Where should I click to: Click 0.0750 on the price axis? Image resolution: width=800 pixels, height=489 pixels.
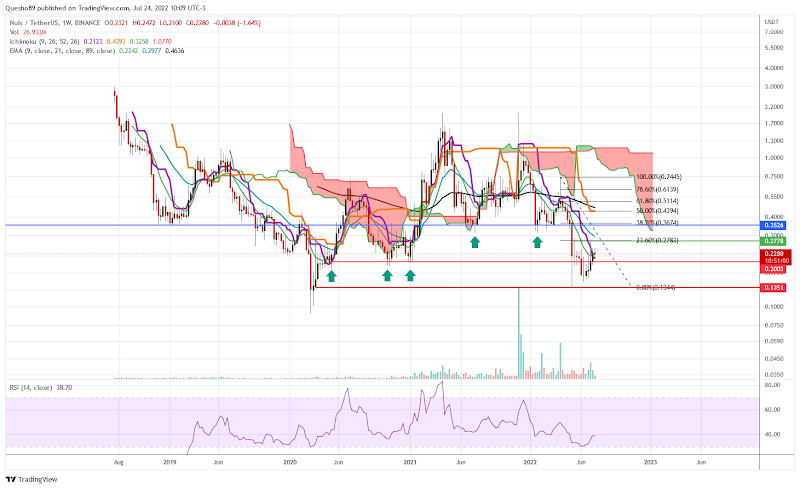click(x=774, y=325)
